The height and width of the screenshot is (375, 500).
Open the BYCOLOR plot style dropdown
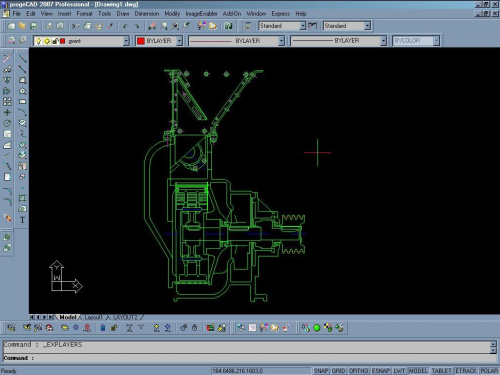(x=416, y=41)
